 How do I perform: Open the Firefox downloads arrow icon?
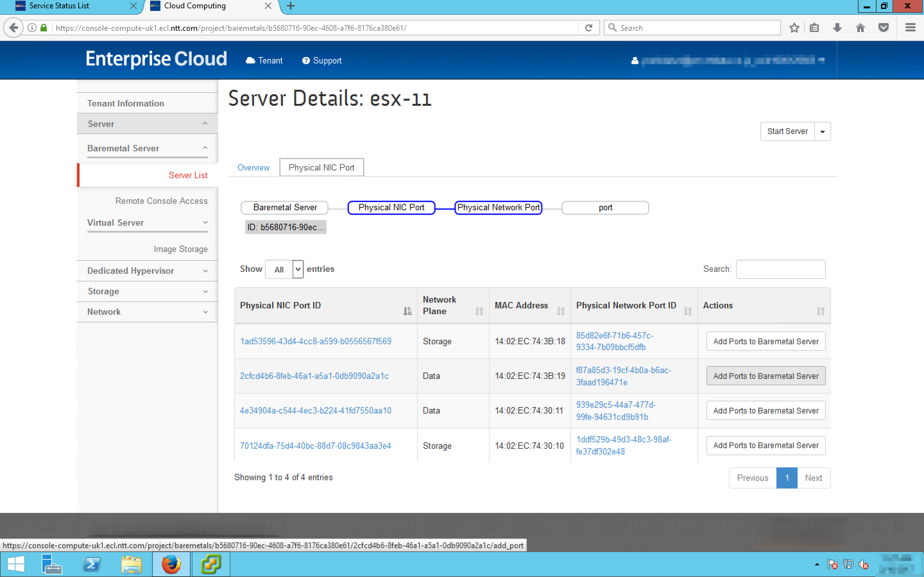click(837, 28)
